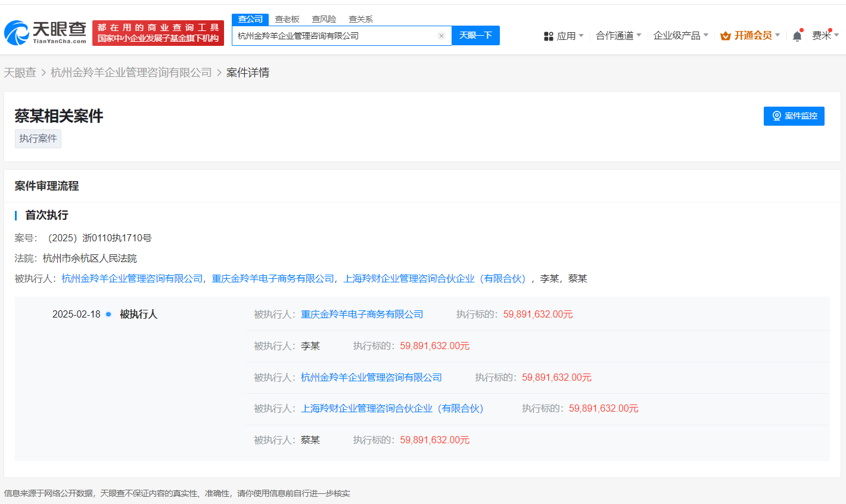Select the 查公司 search tab
Screen dimensions: 846x504
tap(250, 19)
